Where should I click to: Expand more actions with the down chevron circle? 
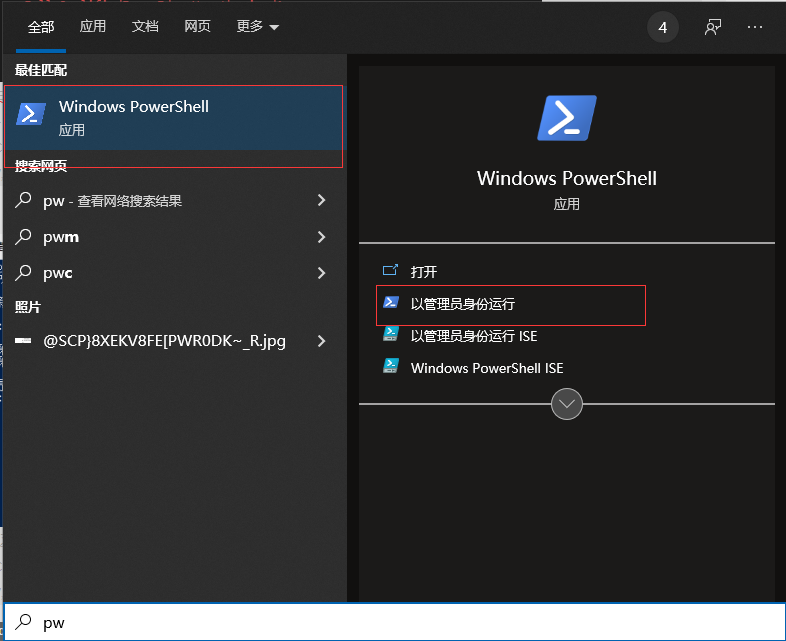(567, 404)
